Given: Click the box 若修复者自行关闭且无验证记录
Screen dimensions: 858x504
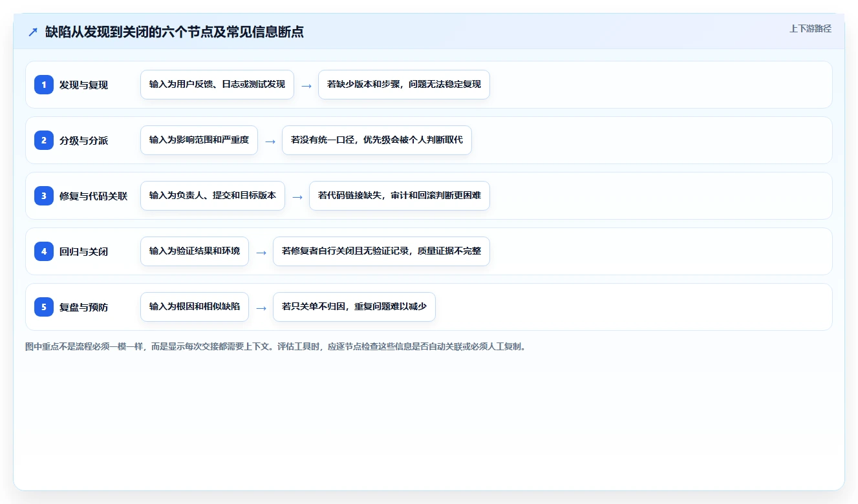Looking at the screenshot, I should pos(381,251).
